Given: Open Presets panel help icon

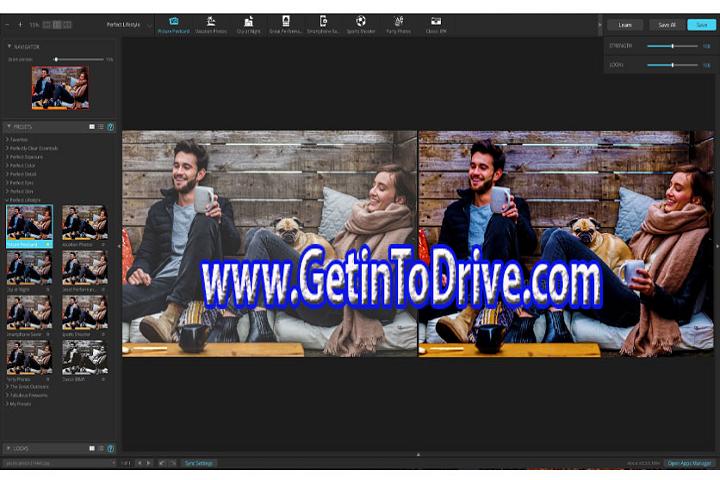Looking at the screenshot, I should pyautogui.click(x=110, y=127).
